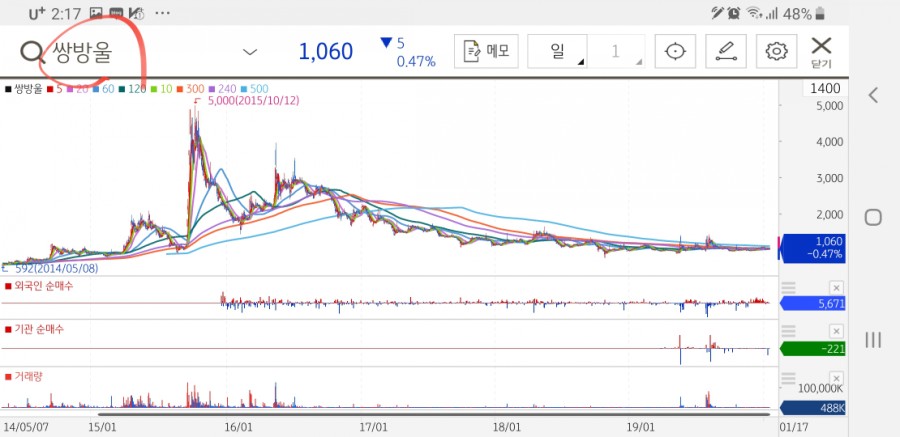The height and width of the screenshot is (437, 900).
Task: Click the current price 1,060 in header
Action: [x=325, y=52]
